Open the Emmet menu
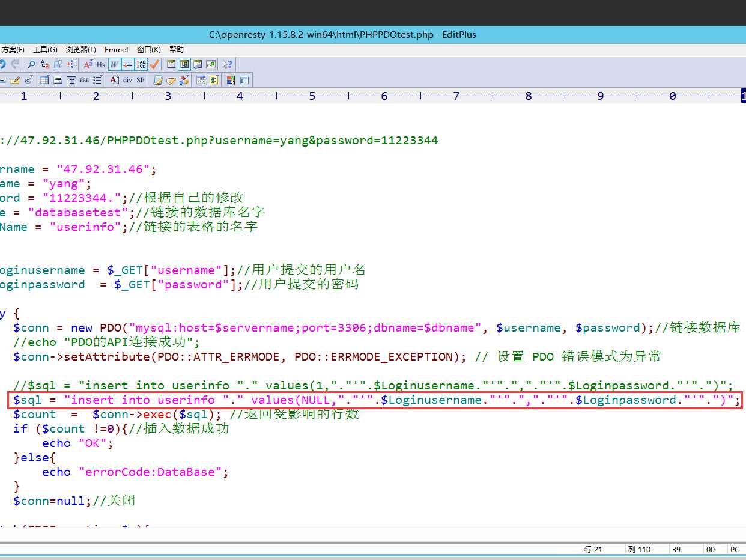The height and width of the screenshot is (560, 746). click(117, 50)
